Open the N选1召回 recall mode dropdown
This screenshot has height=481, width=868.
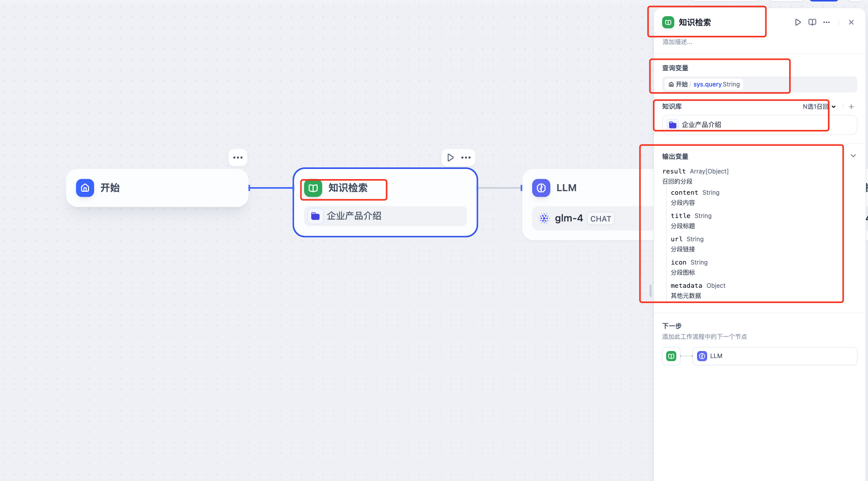click(819, 107)
